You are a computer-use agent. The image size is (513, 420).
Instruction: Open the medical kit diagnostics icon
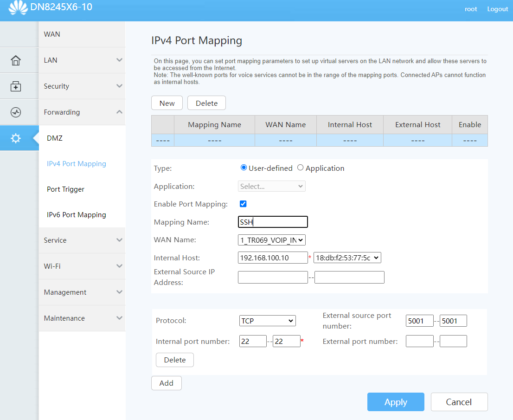pos(16,86)
